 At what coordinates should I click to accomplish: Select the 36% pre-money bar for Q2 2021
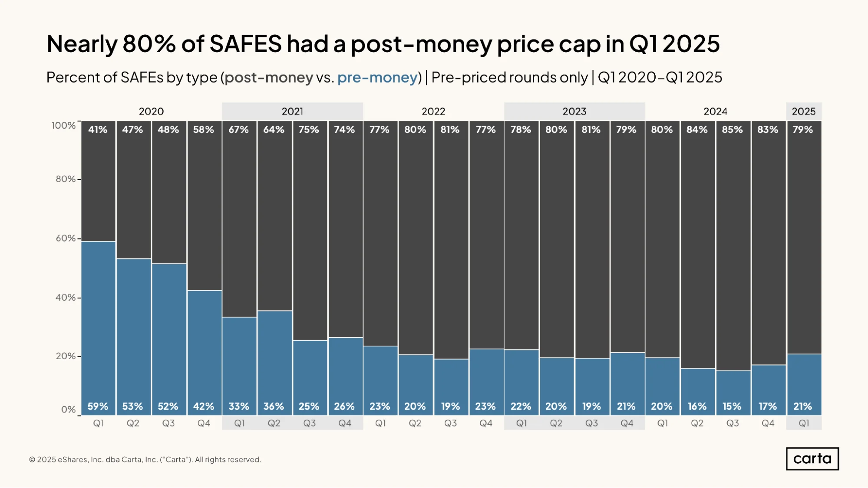click(x=274, y=363)
